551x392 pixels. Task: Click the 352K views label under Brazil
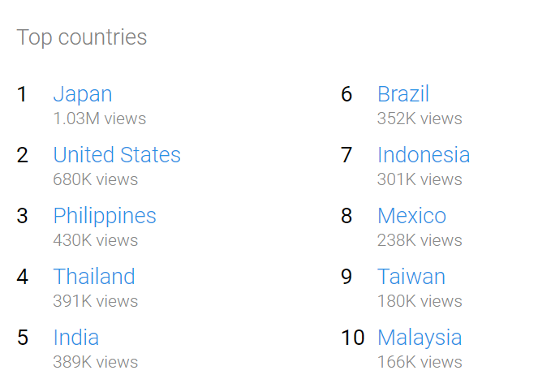coord(420,118)
